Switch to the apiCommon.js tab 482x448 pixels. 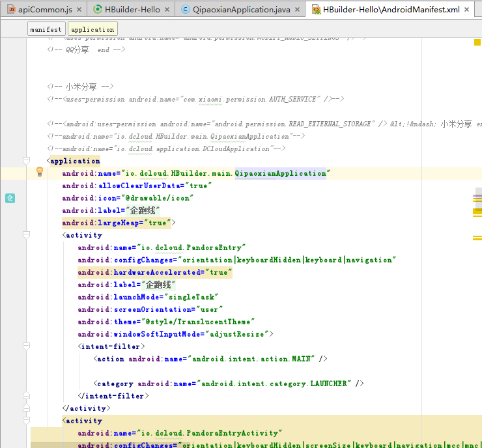coord(45,10)
